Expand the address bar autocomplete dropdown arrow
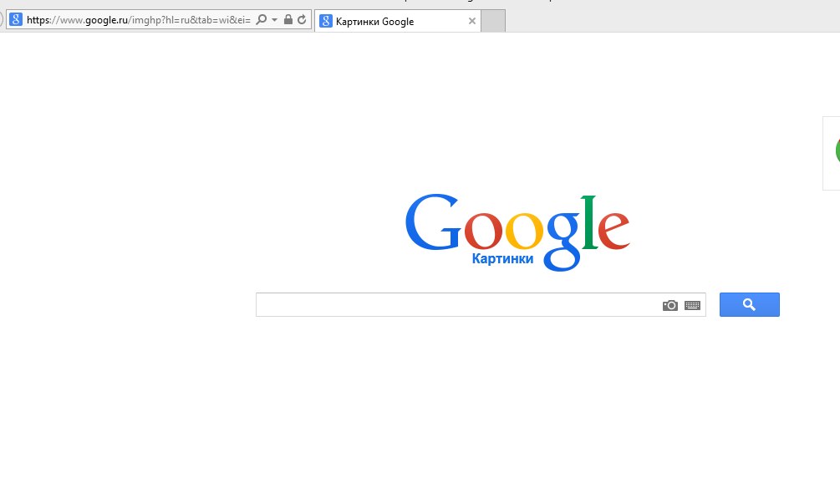Viewport: 840px width, 504px height. (274, 20)
